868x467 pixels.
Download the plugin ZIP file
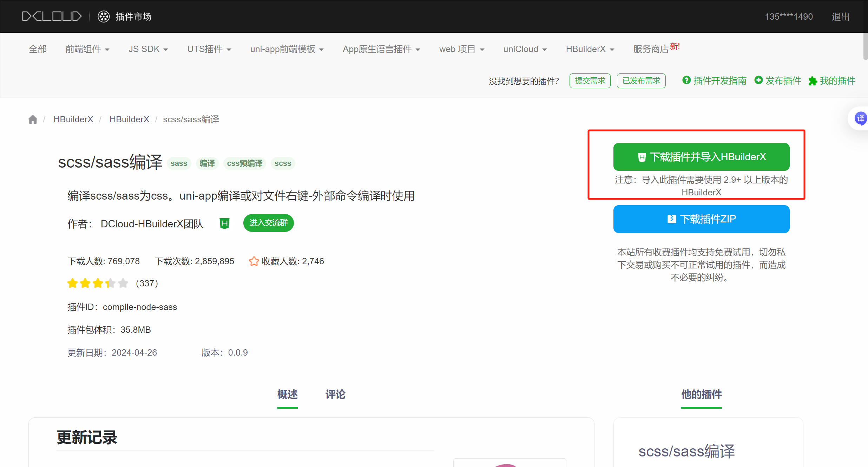[x=701, y=219]
